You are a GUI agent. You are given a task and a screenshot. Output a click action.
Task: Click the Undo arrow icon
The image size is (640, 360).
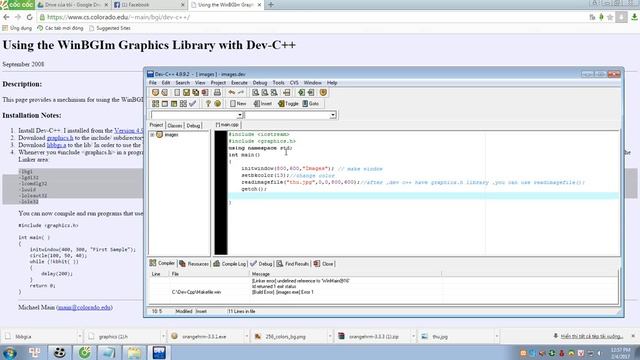point(231,93)
